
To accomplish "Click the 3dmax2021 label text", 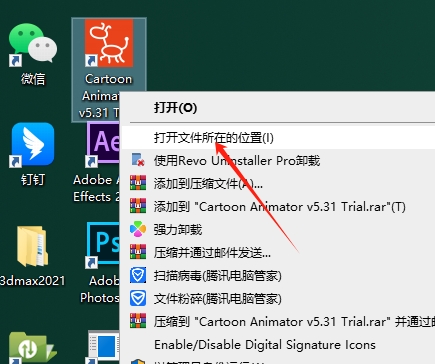I will coord(33,281).
